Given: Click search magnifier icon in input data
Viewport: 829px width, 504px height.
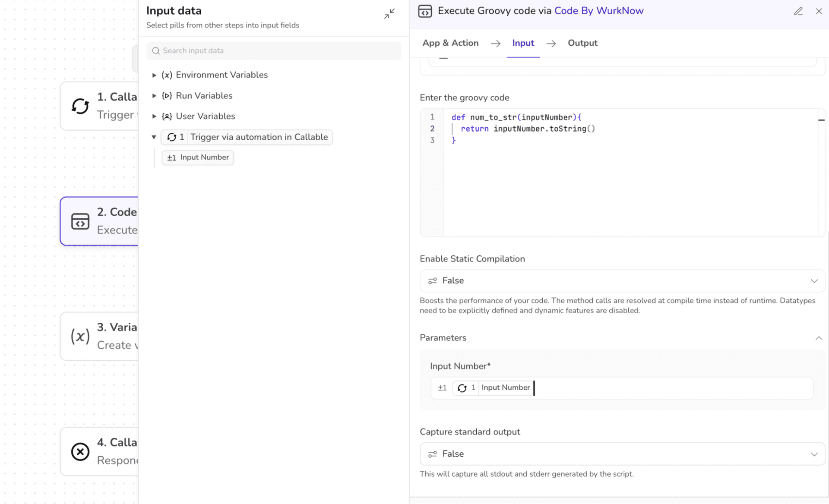Looking at the screenshot, I should pos(156,51).
